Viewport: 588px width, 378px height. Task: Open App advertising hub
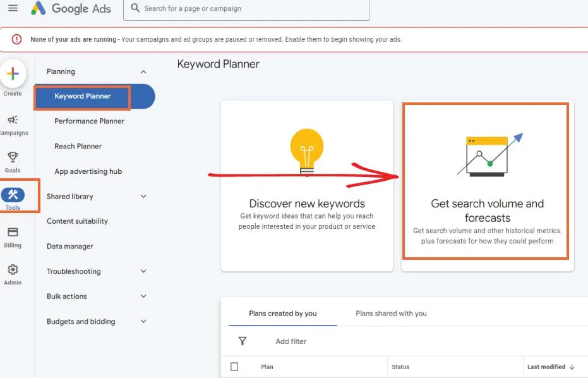tap(88, 171)
